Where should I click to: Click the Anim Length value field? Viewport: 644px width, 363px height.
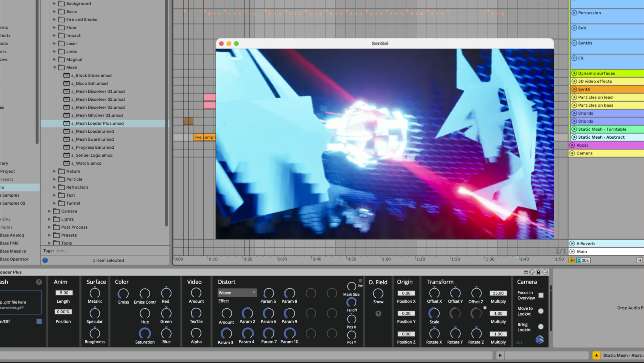64,293
